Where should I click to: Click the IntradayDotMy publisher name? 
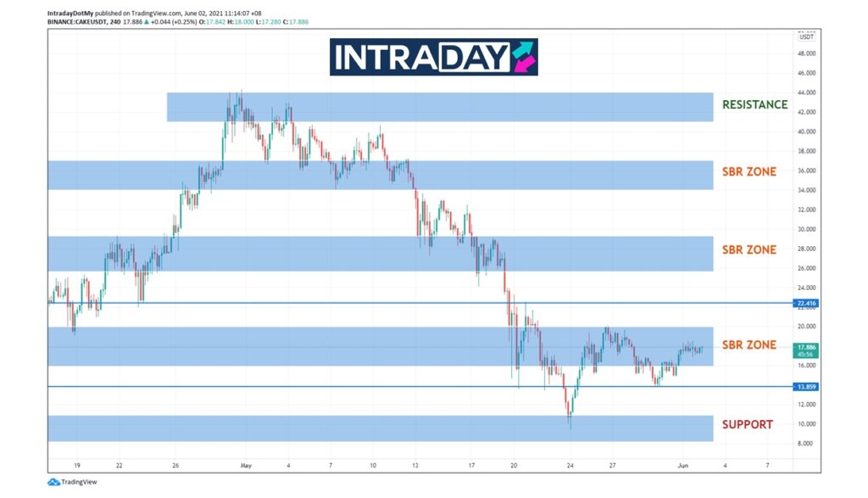pos(70,13)
